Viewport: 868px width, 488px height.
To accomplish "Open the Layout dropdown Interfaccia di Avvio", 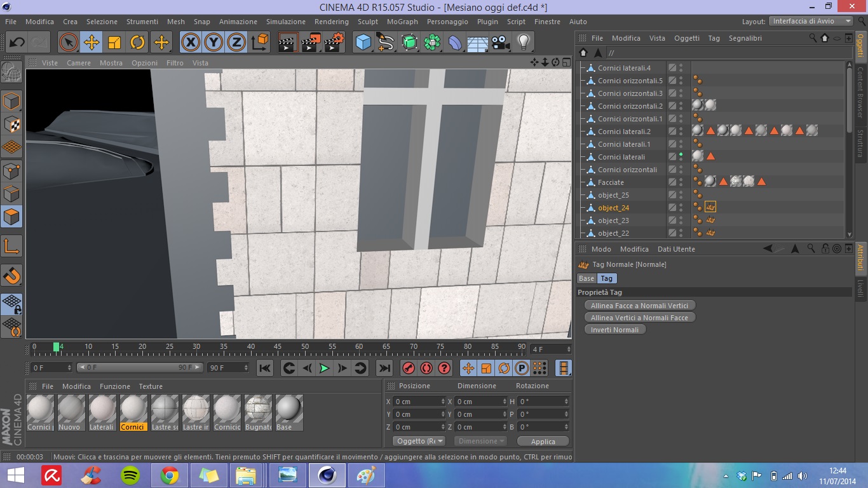I will (811, 21).
